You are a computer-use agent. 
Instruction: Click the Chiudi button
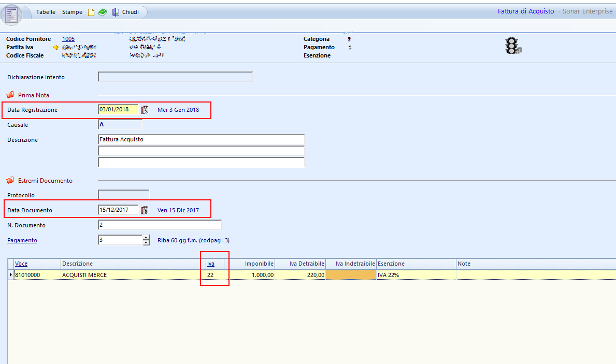[x=131, y=12]
